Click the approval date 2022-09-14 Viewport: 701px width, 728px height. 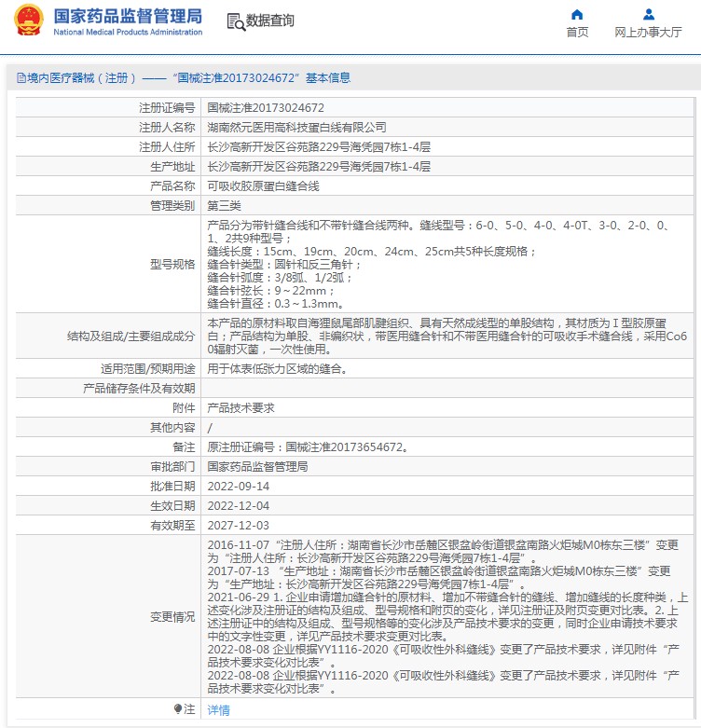click(x=238, y=486)
